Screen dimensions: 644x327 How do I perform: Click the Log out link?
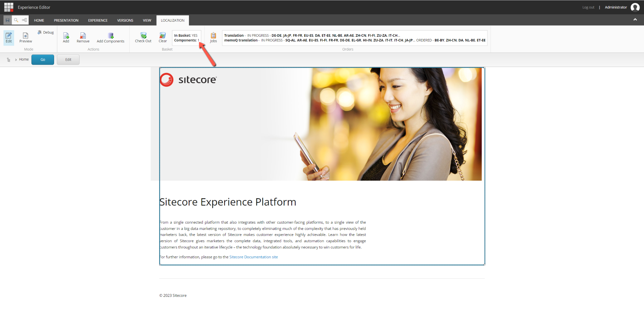point(588,7)
